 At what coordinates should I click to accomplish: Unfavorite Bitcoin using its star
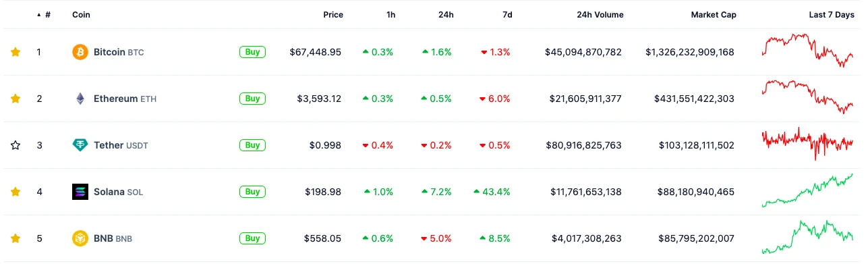16,52
